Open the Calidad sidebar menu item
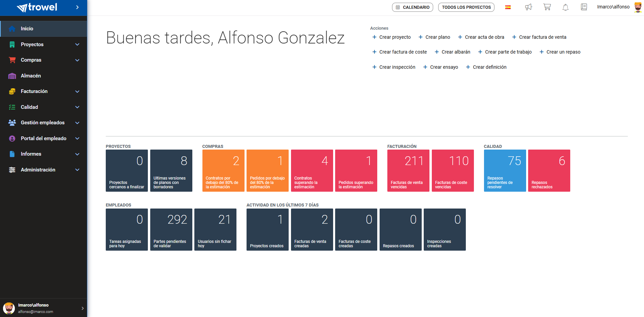Screen dimensions: 644x317 [x=30, y=107]
